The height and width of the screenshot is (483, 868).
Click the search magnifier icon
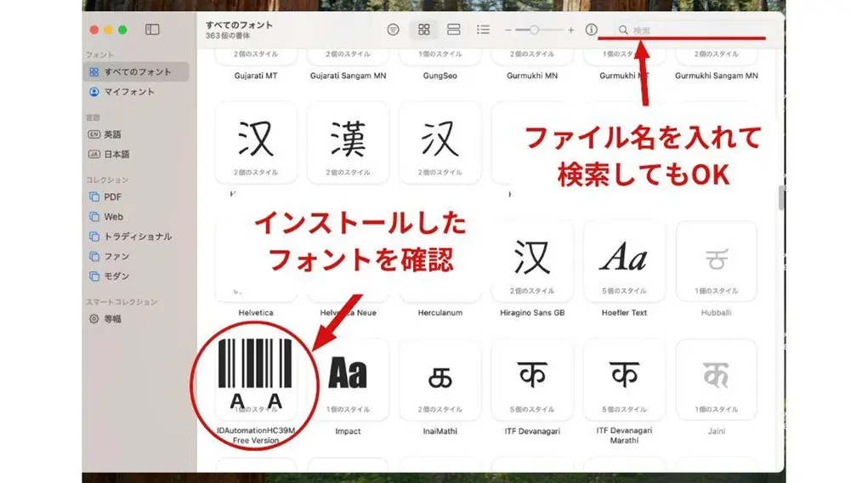(623, 30)
